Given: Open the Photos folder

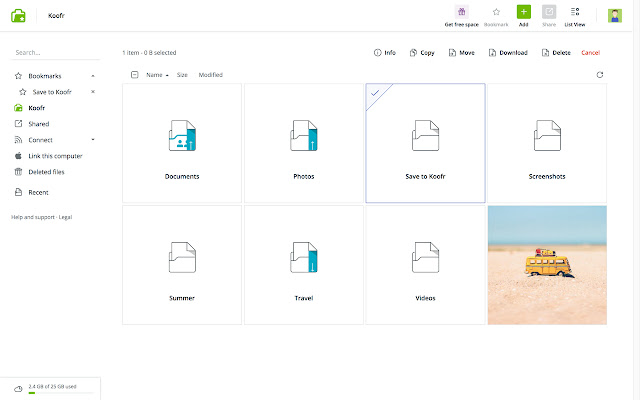Looking at the screenshot, I should tap(304, 143).
